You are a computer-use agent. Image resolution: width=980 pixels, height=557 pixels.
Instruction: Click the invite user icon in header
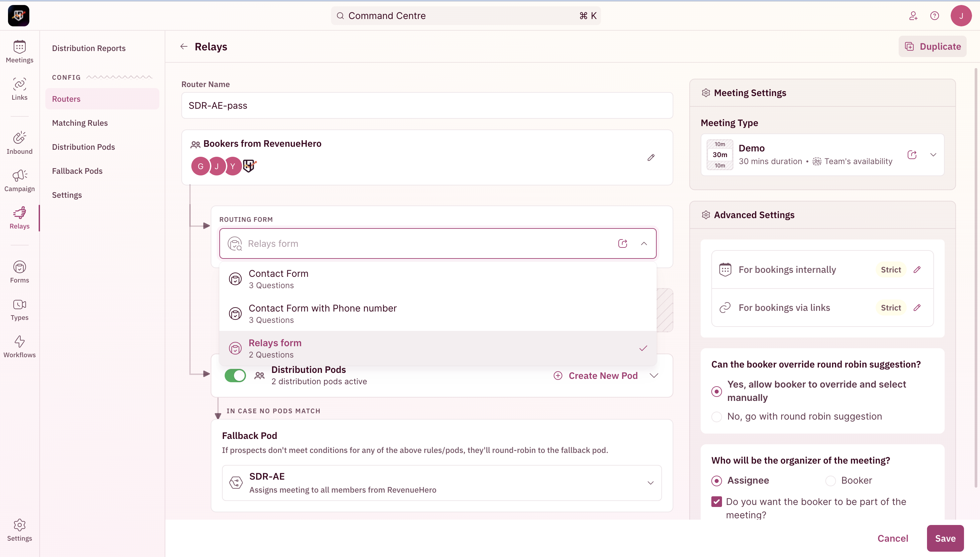913,16
